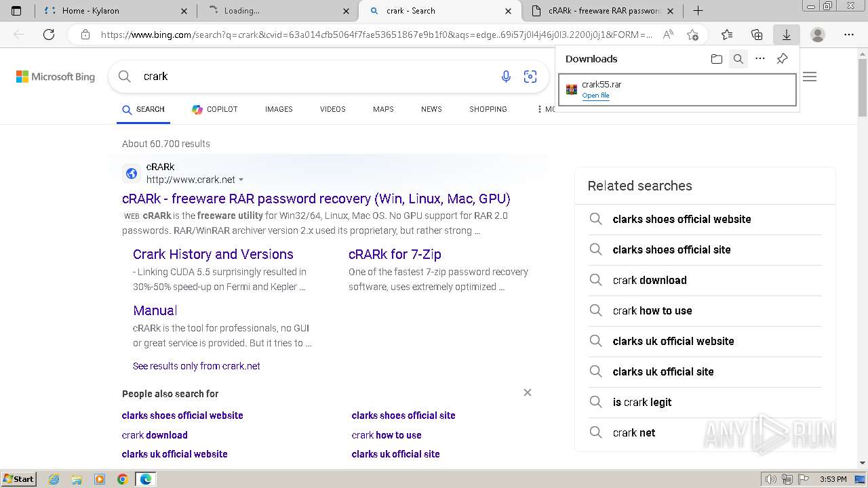Image resolution: width=868 pixels, height=488 pixels.
Task: Close the crark - Search tab
Action: click(509, 11)
